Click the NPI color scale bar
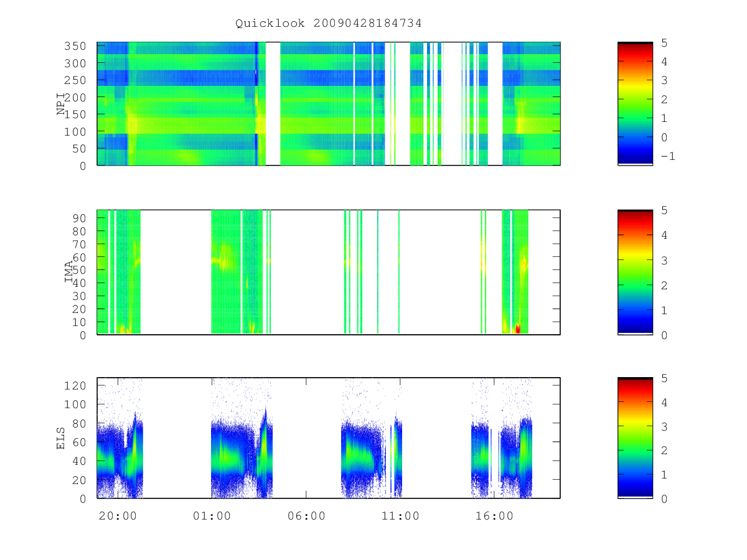Screen dimensions: 747x560 [x=635, y=104]
